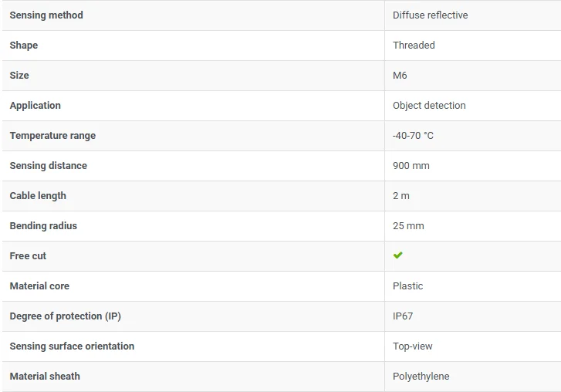561x392 pixels.
Task: Select the M6 size value
Action: pos(400,75)
